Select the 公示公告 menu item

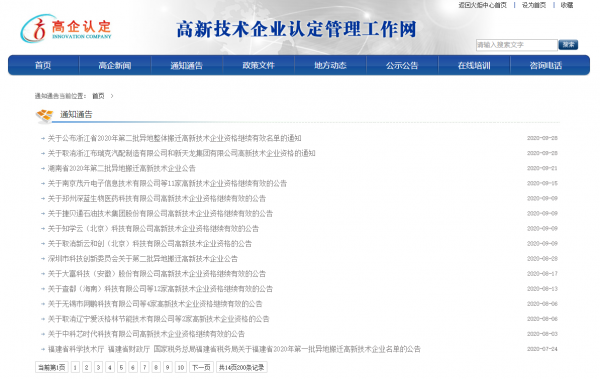[402, 65]
